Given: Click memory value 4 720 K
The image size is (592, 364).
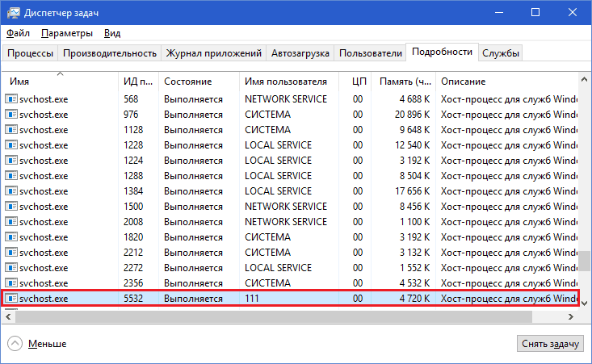Looking at the screenshot, I should (x=414, y=299).
